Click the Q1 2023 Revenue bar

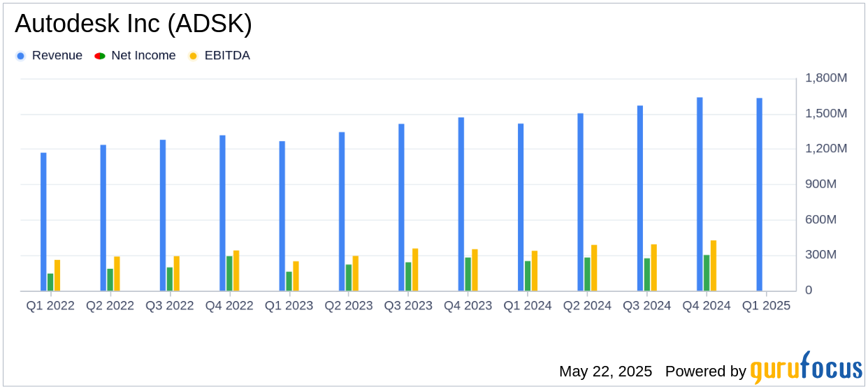(282, 216)
